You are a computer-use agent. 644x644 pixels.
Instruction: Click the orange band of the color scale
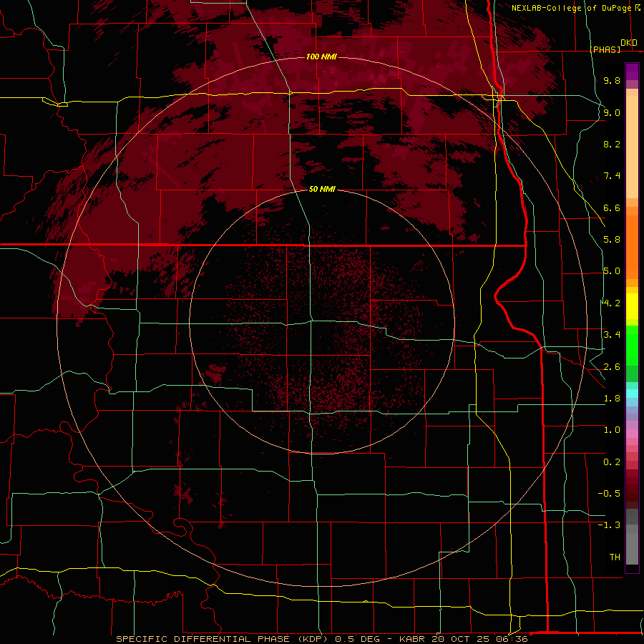[632, 248]
